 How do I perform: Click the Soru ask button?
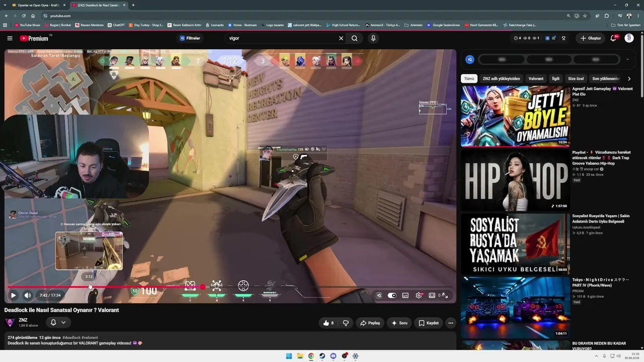pos(399,323)
